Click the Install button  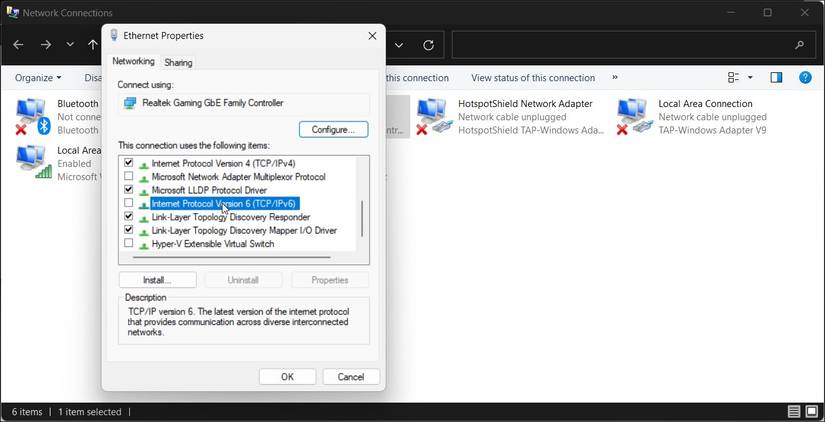click(158, 280)
